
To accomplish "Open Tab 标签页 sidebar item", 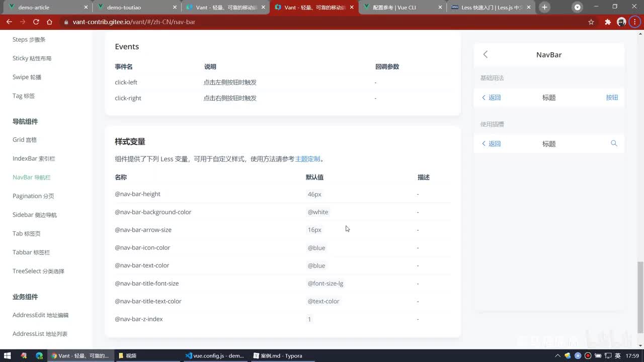I will point(27,233).
